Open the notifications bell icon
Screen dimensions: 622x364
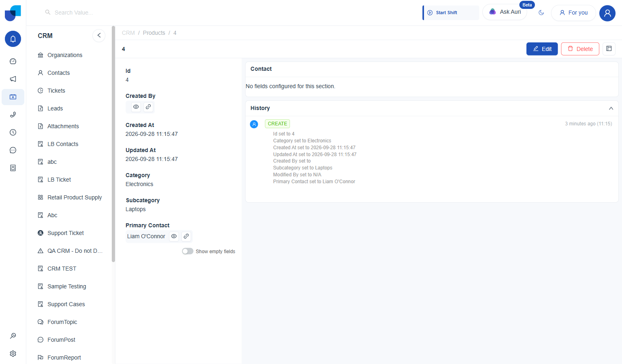click(13, 39)
